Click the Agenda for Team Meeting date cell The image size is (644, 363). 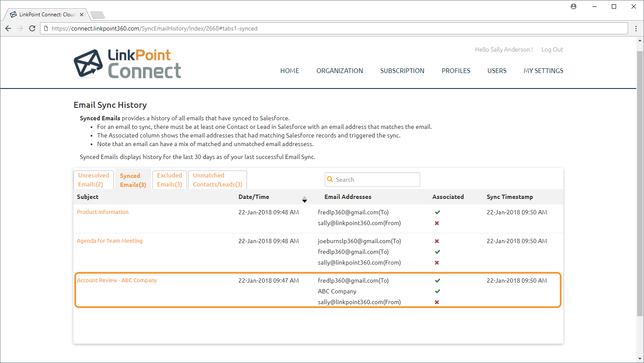269,241
